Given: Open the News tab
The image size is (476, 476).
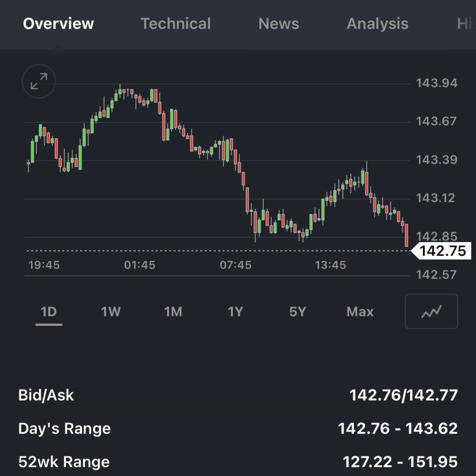Looking at the screenshot, I should (278, 24).
